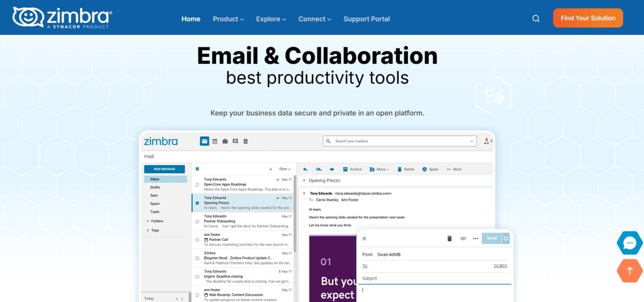Image resolution: width=644 pixels, height=302 pixels.
Task: Select the Mail app icon in Zimbra toolbar
Action: point(204,141)
